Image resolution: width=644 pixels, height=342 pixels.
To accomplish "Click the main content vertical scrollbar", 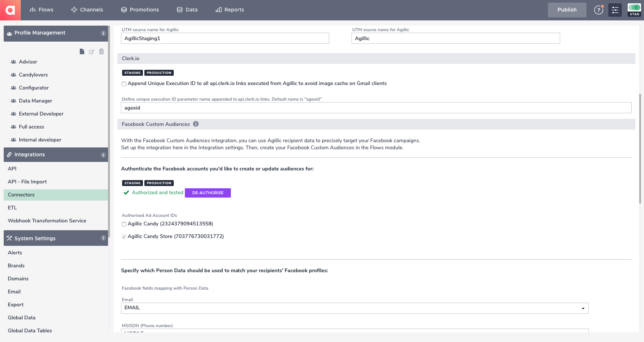I will (640, 149).
